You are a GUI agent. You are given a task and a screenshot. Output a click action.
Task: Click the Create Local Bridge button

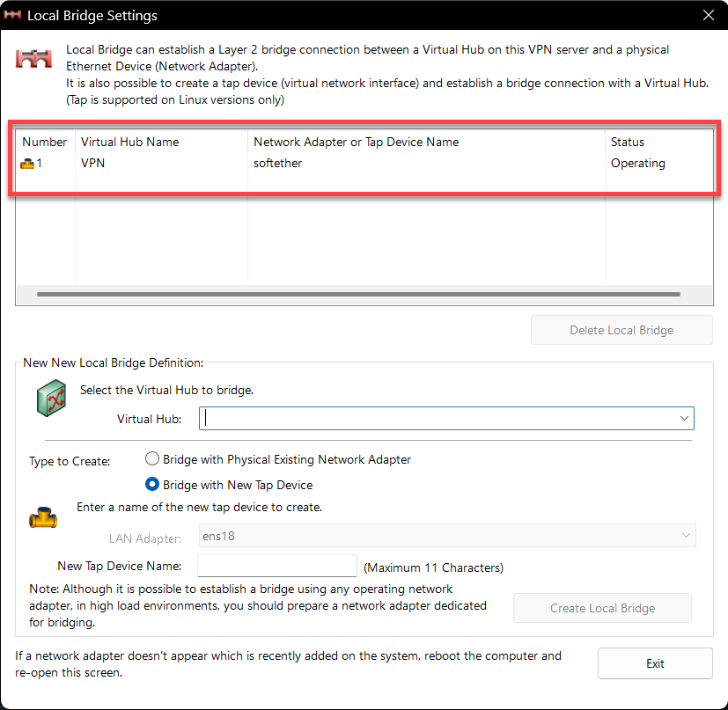(x=602, y=608)
